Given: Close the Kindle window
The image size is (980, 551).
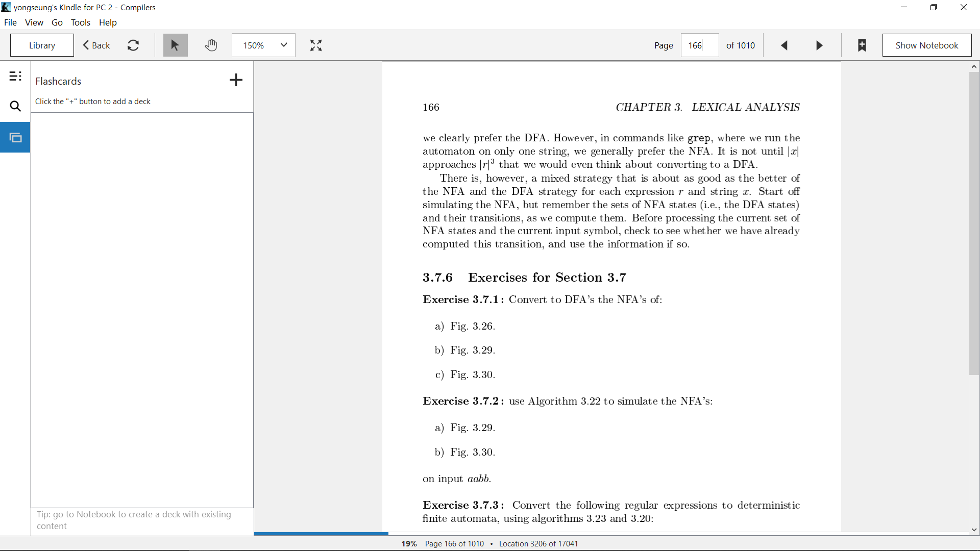Looking at the screenshot, I should pos(964,7).
